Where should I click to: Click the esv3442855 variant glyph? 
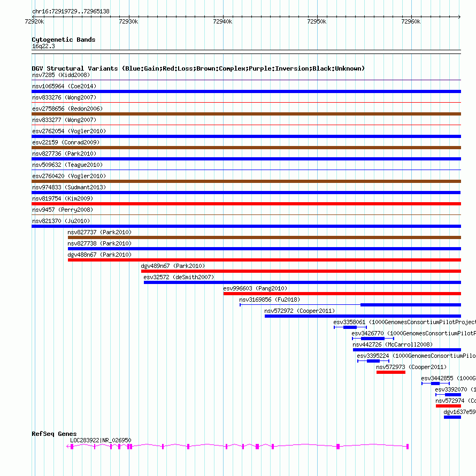coord(436,383)
